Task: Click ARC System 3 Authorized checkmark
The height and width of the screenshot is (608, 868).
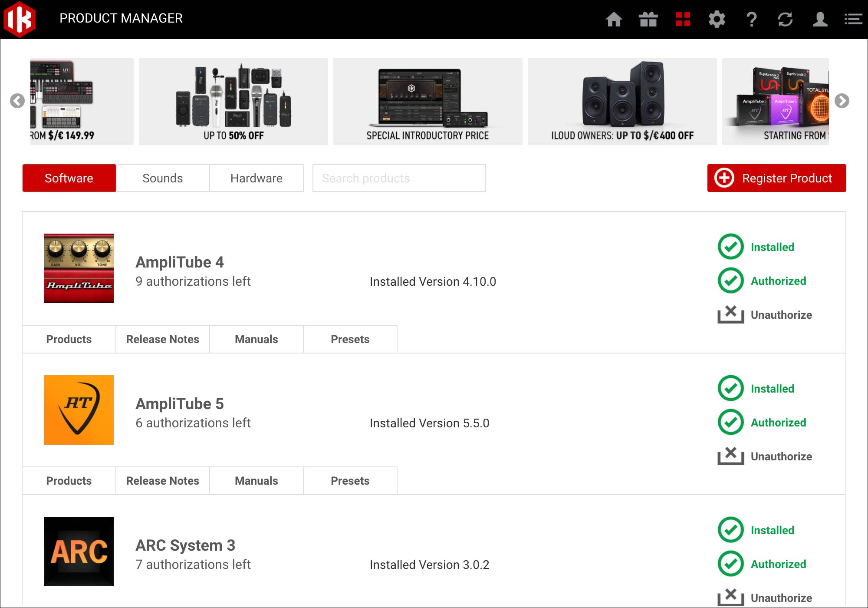Action: click(x=731, y=564)
